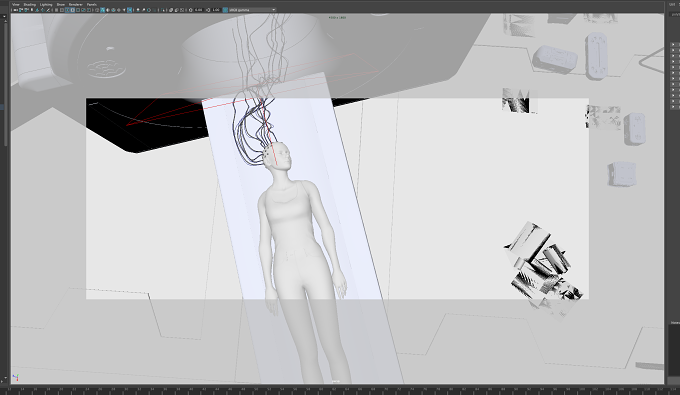Image resolution: width=680 pixels, height=395 pixels.
Task: Click the Isolate Select icon
Action: [162, 10]
